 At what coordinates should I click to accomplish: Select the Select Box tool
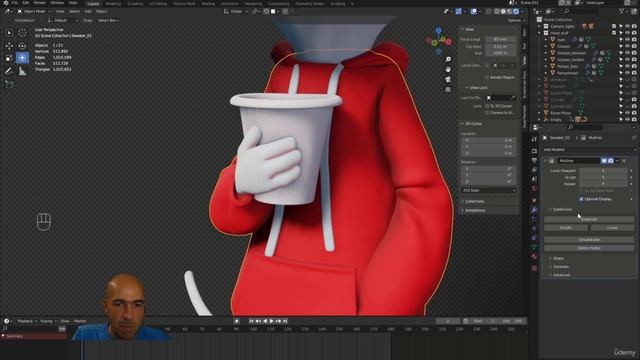tap(9, 33)
